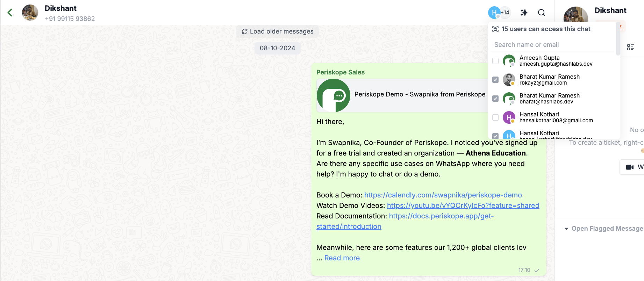Image resolution: width=644 pixels, height=281 pixels.
Task: Go back using the green arrow
Action: pos(10,13)
